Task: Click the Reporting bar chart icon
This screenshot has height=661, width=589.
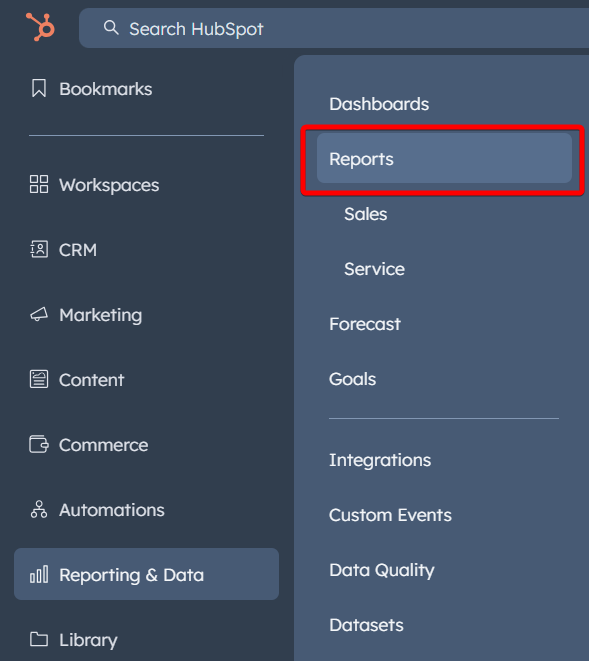Action: coord(39,575)
